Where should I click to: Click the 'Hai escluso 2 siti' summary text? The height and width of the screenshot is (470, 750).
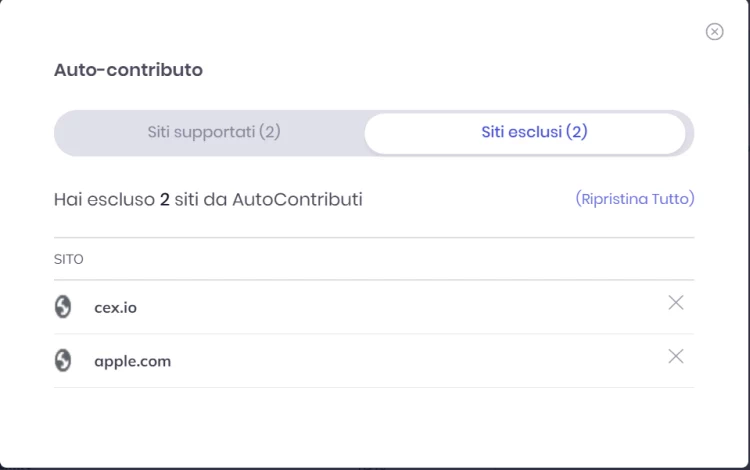[x=208, y=199]
